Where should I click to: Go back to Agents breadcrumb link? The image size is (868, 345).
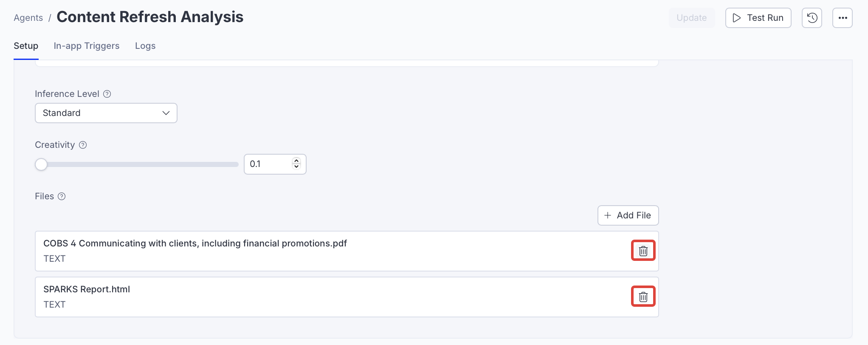tap(28, 18)
